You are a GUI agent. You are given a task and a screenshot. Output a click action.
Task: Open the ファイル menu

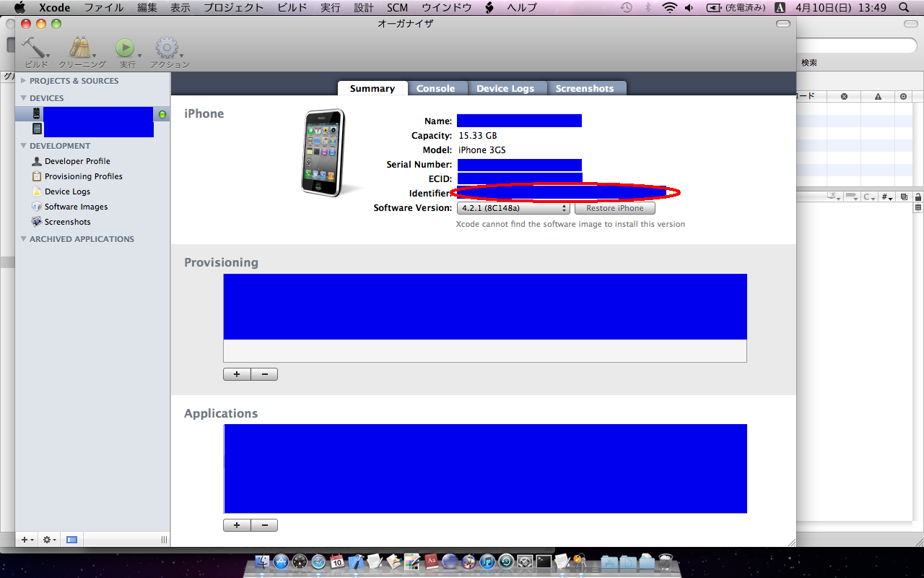pos(104,8)
